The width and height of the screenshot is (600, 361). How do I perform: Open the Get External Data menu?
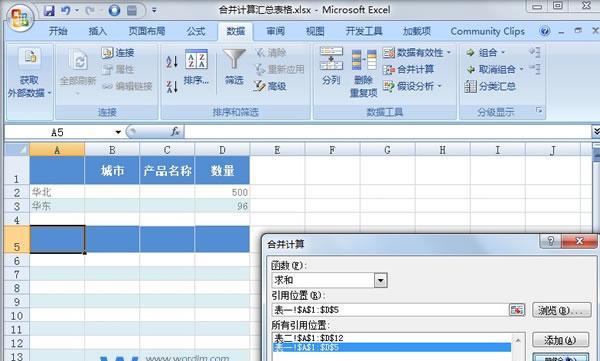coord(29,74)
